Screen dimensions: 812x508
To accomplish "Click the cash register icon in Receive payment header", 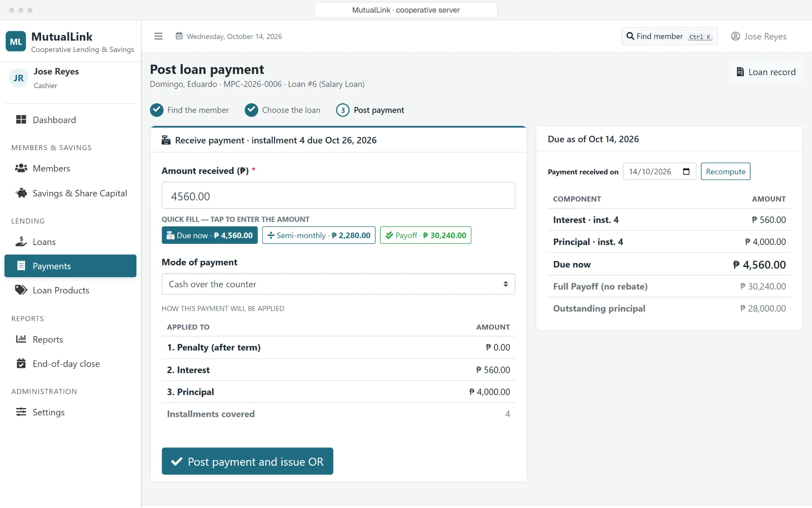I will (x=166, y=140).
